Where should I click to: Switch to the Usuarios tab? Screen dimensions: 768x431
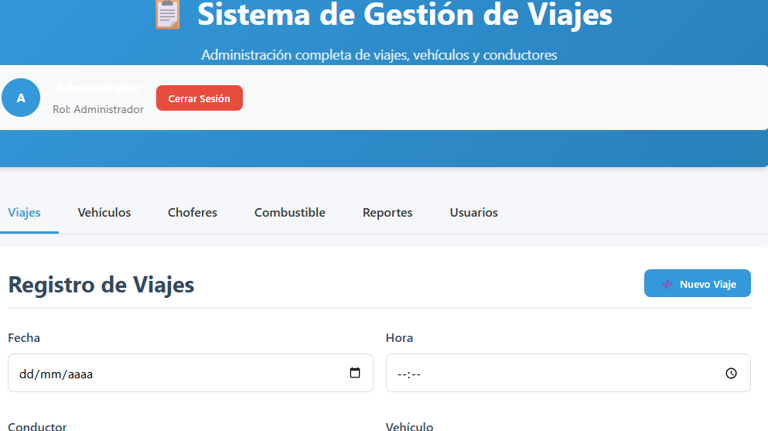pos(474,213)
